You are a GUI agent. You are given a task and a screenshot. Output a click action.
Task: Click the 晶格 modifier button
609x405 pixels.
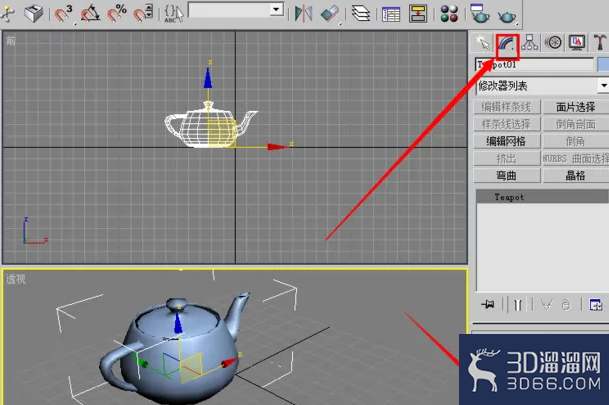(x=576, y=176)
